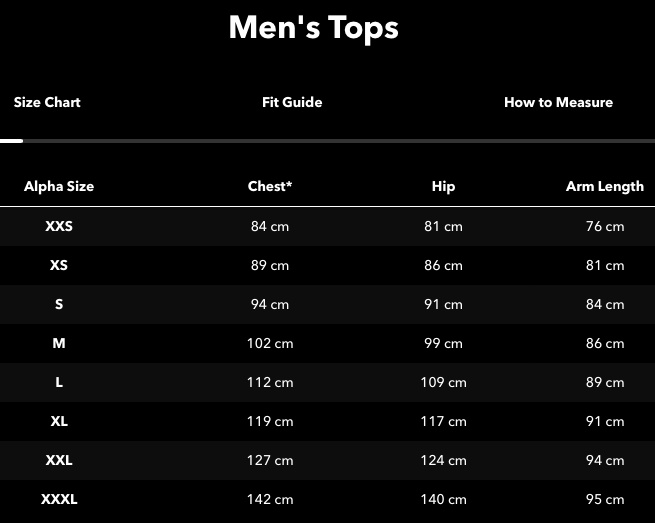Select the S size row label
Image resolution: width=655 pixels, height=523 pixels.
click(x=59, y=304)
